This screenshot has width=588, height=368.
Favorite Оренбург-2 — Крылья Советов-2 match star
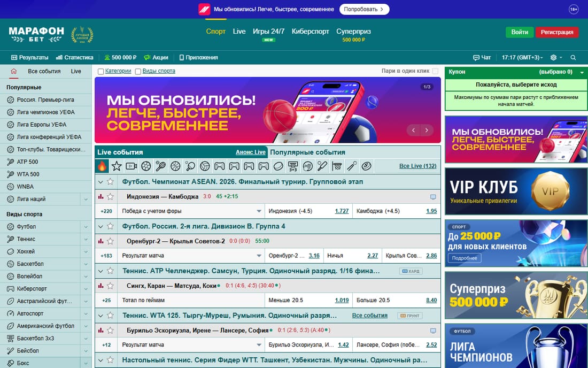pyautogui.click(x=110, y=241)
